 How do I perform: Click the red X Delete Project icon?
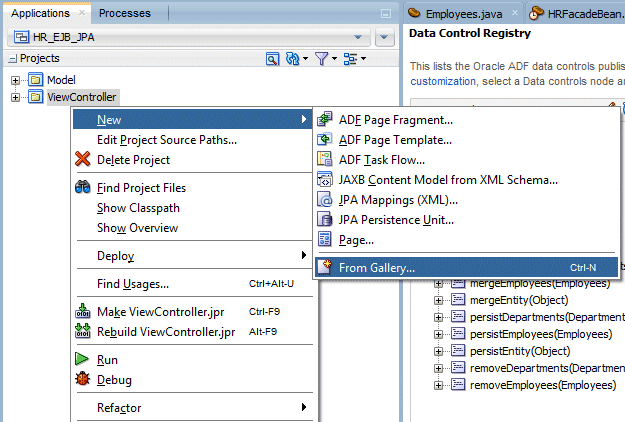tap(83, 159)
